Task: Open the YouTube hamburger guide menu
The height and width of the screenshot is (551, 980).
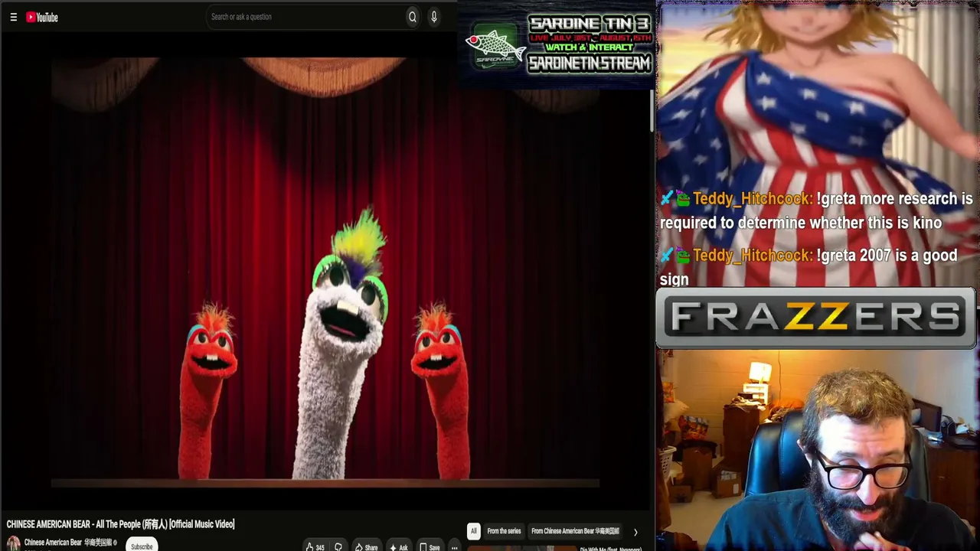Action: (x=13, y=17)
